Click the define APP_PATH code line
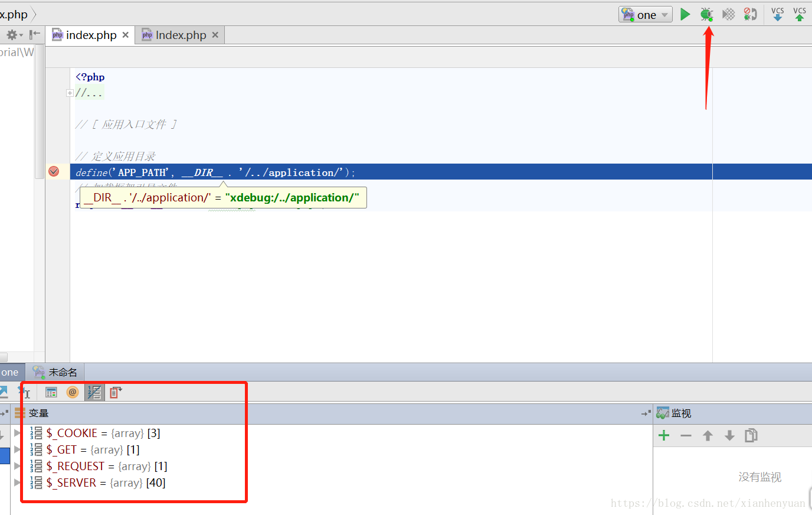Image resolution: width=812 pixels, height=515 pixels. tap(216, 172)
